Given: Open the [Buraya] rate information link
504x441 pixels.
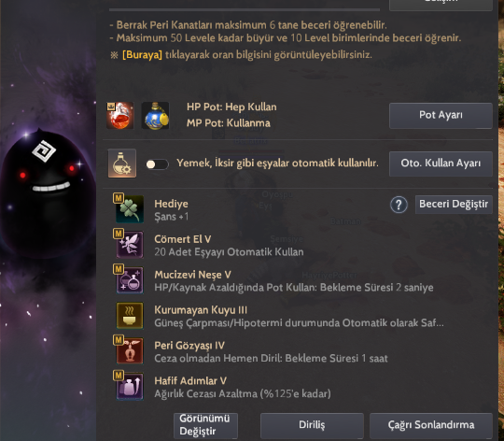Looking at the screenshot, I should point(142,55).
